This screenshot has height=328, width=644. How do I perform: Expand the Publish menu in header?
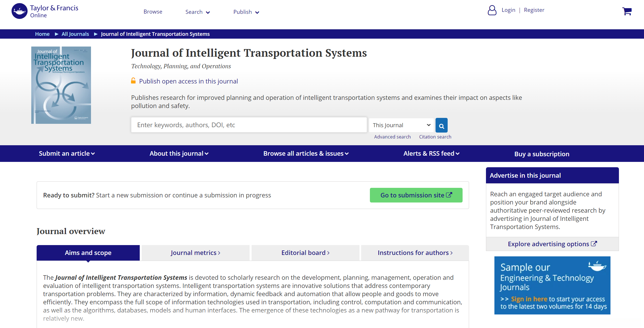coord(246,12)
